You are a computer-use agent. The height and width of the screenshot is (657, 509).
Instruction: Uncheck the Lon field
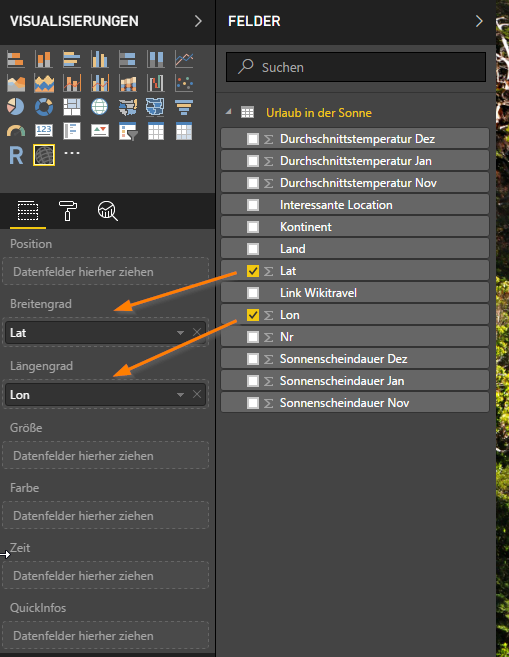click(253, 315)
